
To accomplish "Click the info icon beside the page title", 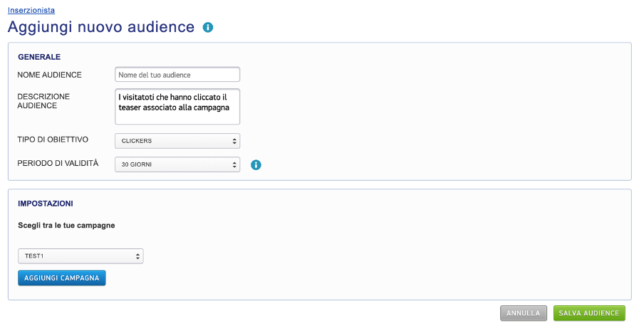I will click(208, 28).
